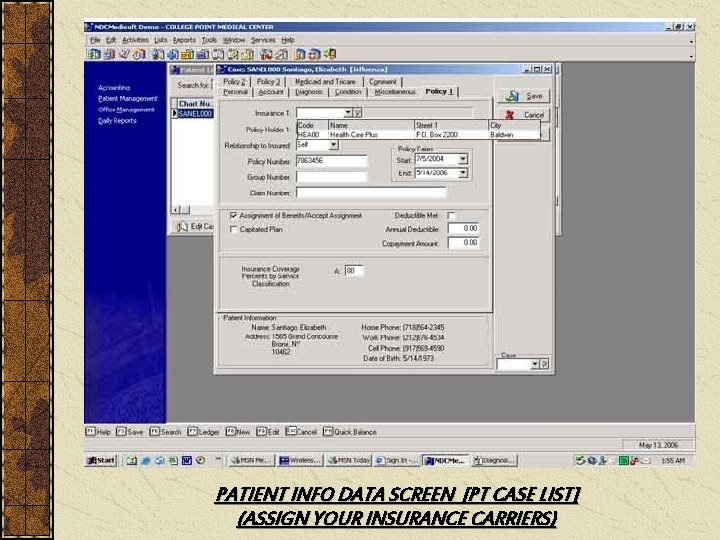Open the Activities menu
The height and width of the screenshot is (540, 720).
(135, 40)
